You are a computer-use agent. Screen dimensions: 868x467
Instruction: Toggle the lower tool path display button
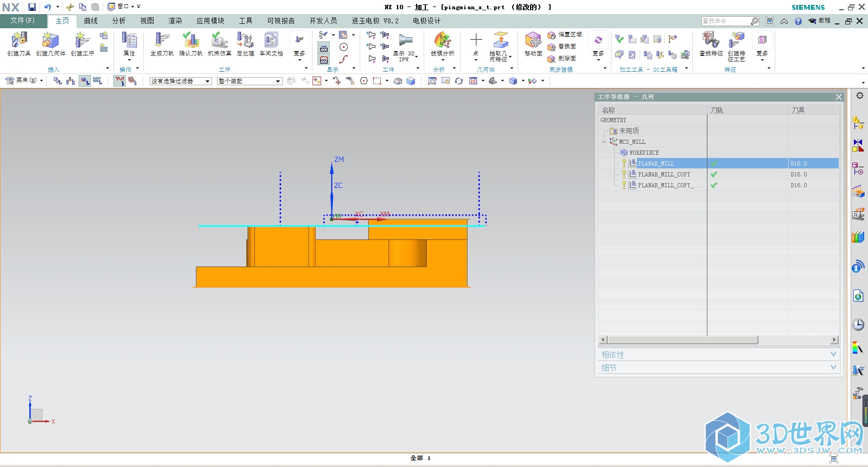coord(324,60)
